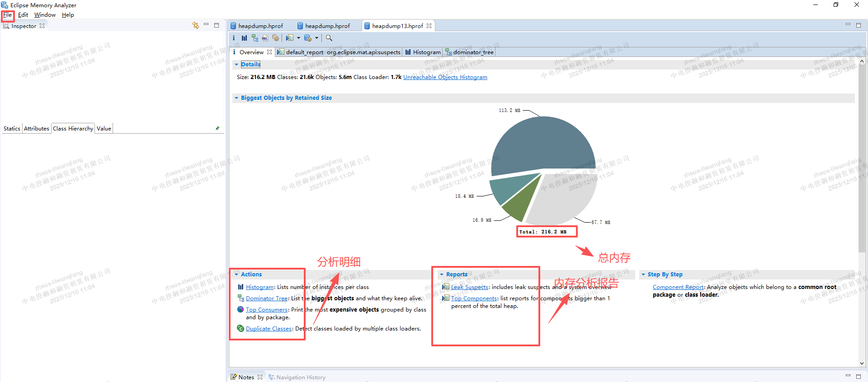This screenshot has width=868, height=382.
Task: Close the Inspector view tab
Action: tap(42, 26)
